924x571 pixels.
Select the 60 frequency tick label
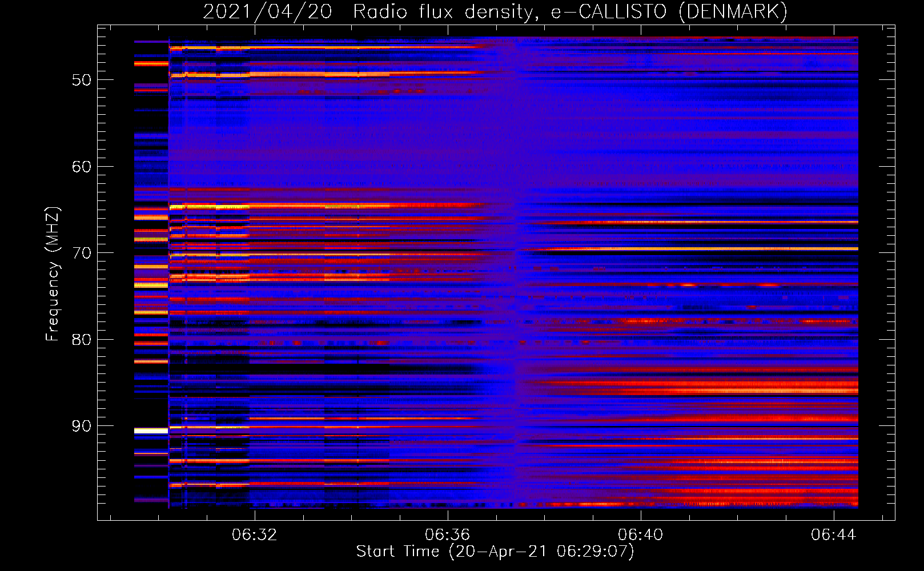[x=82, y=167]
